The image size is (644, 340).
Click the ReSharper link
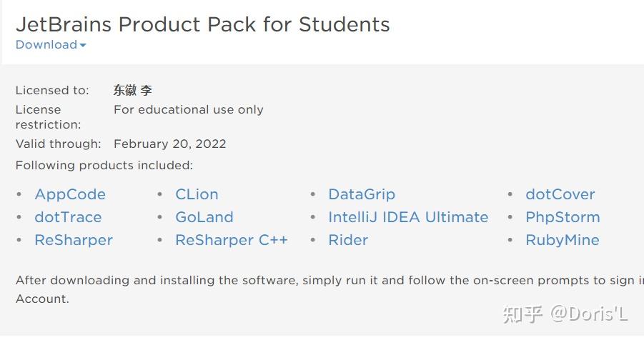tap(74, 240)
